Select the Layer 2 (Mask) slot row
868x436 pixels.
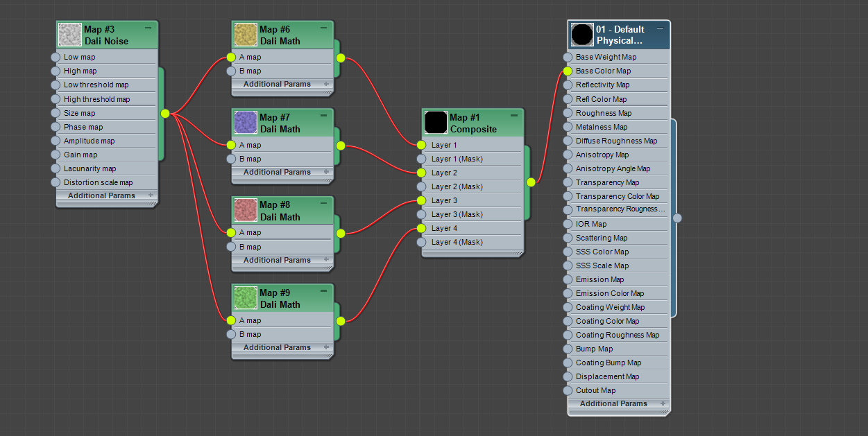tap(472, 186)
